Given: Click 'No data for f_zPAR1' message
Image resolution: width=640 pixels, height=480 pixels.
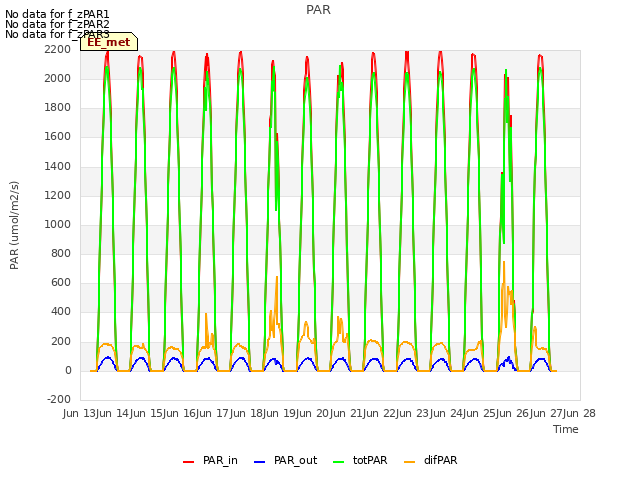Looking at the screenshot, I should (x=57, y=14).
